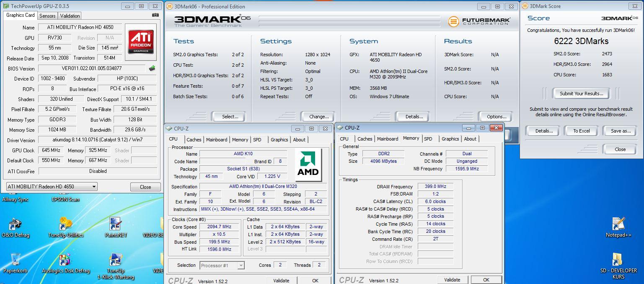Click the NB Frequency value 1595.9 MHz
Image resolution: width=644 pixels, height=284 pixels.
pyautogui.click(x=467, y=169)
